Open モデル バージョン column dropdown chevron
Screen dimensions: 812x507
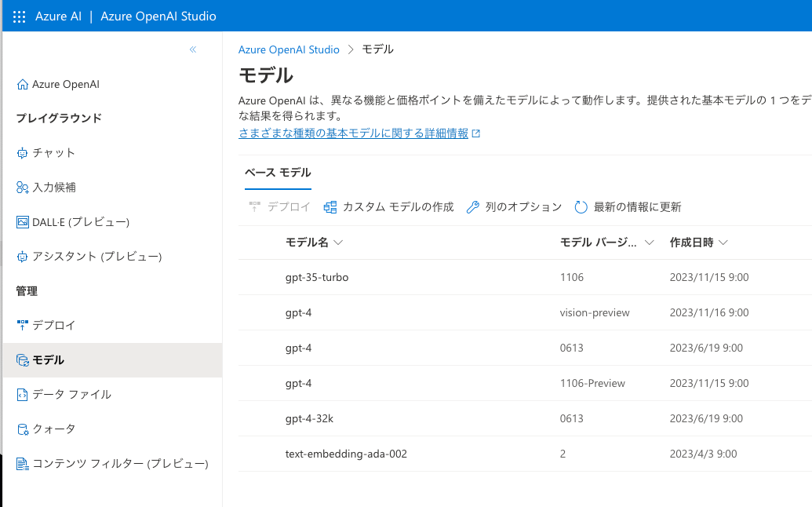(x=649, y=243)
